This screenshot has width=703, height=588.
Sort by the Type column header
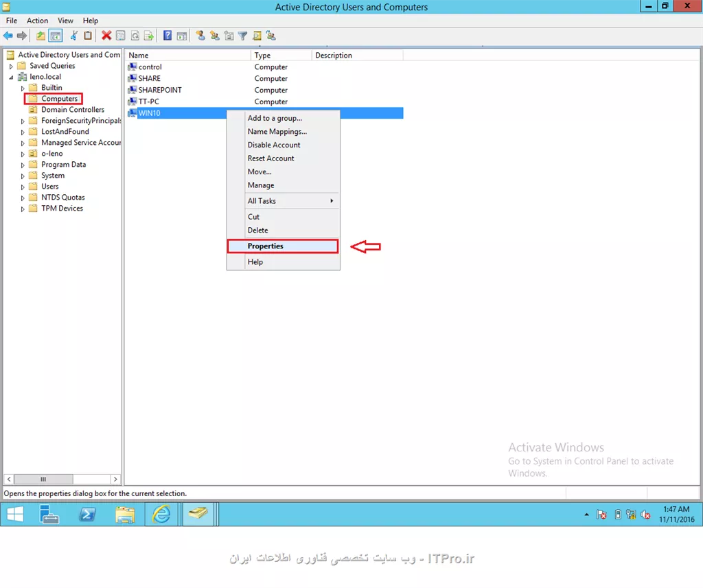(x=281, y=55)
